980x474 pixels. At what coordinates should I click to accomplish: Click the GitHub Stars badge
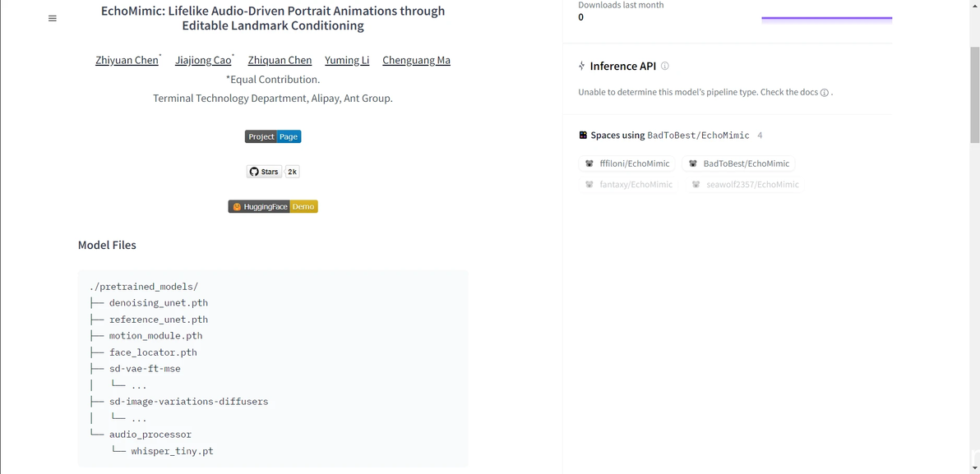[265, 172]
